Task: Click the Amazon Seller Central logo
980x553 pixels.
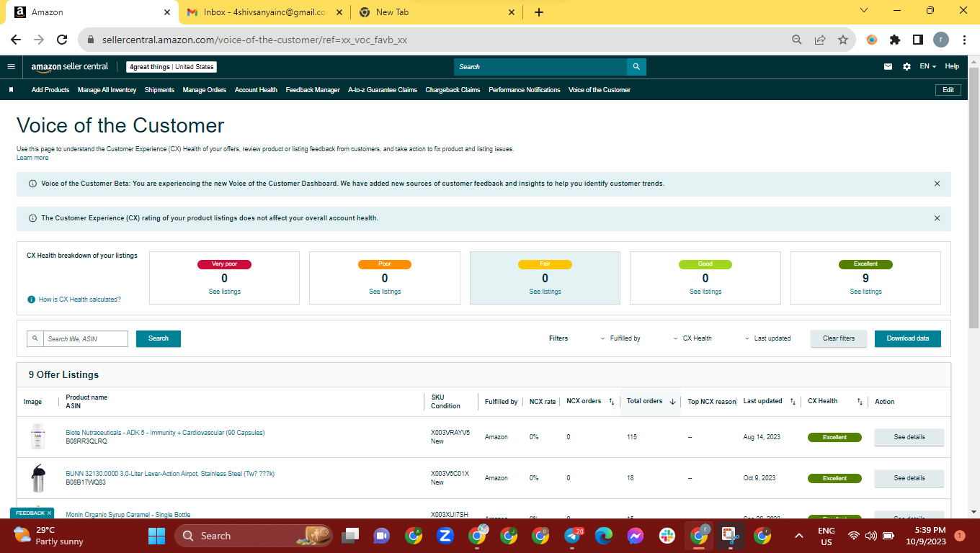Action: pos(69,67)
